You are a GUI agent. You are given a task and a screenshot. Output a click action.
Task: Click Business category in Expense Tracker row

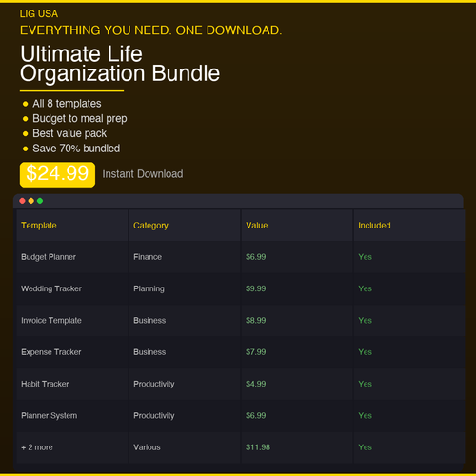pos(149,352)
